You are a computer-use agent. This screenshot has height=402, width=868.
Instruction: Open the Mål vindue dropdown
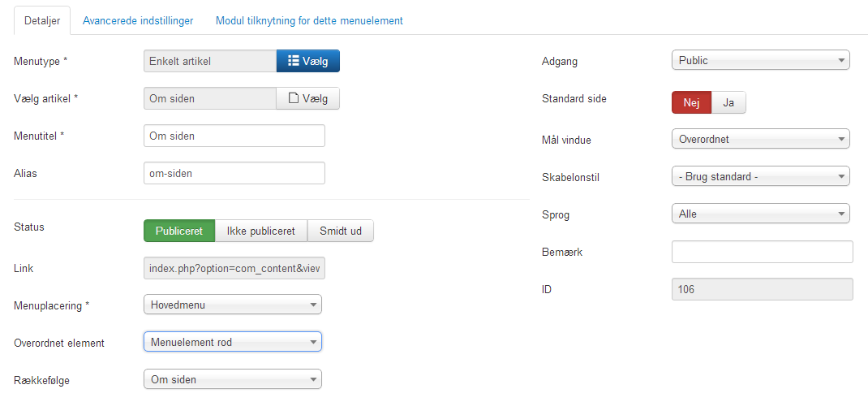pyautogui.click(x=761, y=139)
